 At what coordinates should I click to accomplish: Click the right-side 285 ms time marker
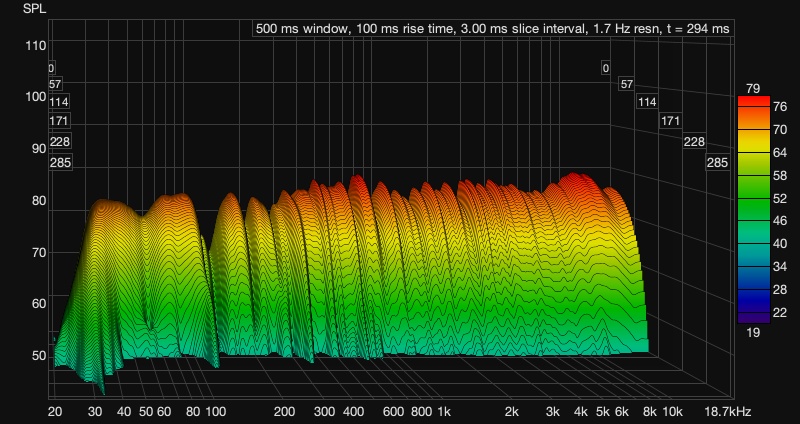pos(717,163)
